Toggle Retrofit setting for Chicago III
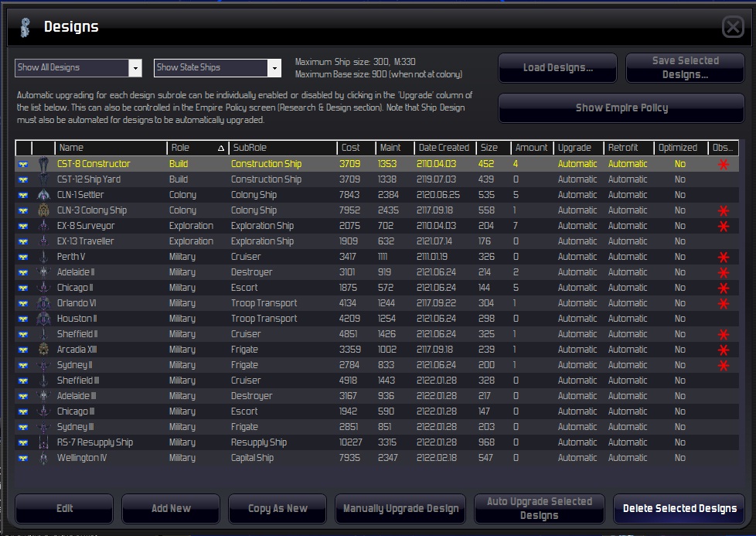This screenshot has height=536, width=756. click(x=627, y=411)
